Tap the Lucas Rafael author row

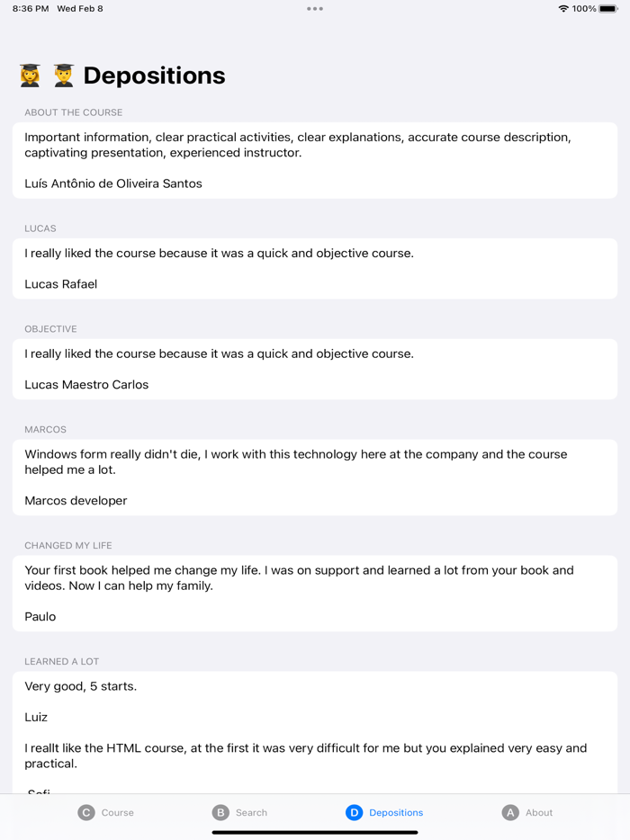click(x=61, y=284)
